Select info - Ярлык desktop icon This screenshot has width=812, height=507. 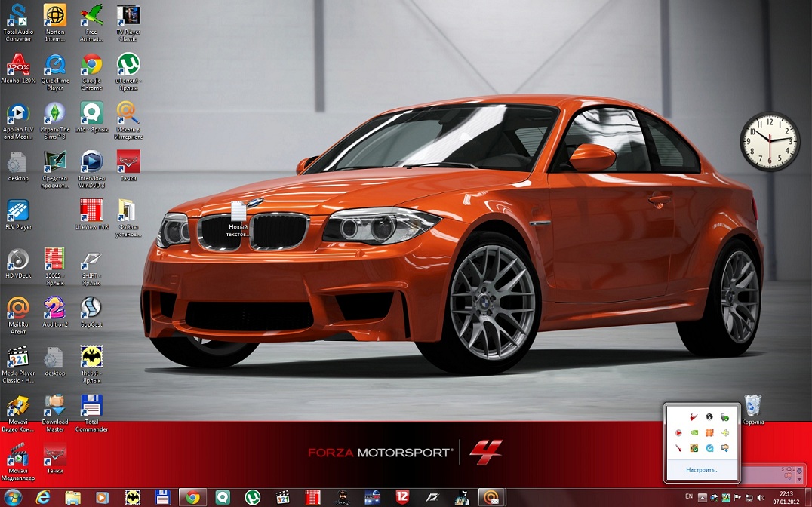point(91,117)
